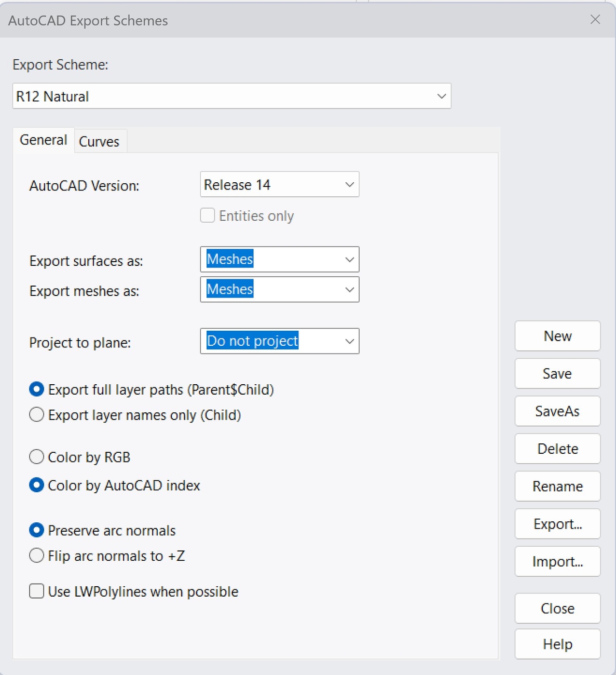Image resolution: width=616 pixels, height=675 pixels.
Task: Delete the current export scheme
Action: pos(557,449)
